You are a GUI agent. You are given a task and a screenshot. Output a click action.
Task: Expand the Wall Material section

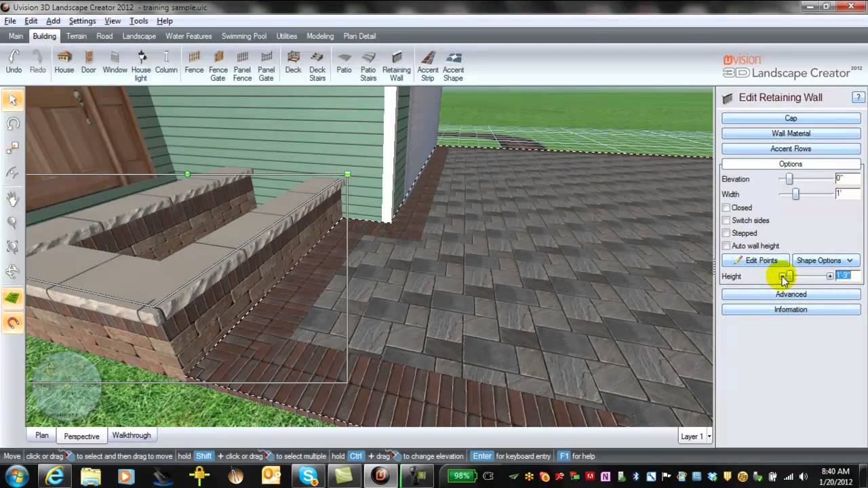pos(791,134)
